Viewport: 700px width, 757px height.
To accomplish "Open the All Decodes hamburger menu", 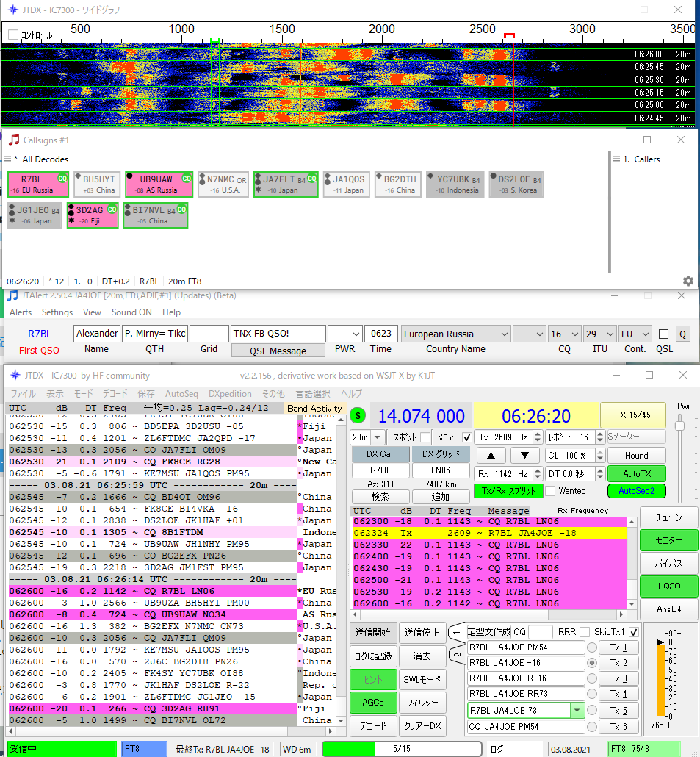I will [x=7, y=159].
